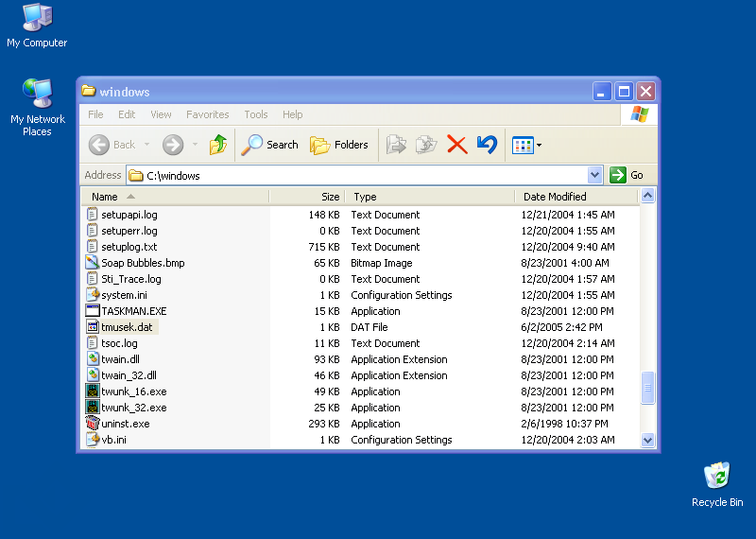This screenshot has height=539, width=756.
Task: Open the View menu
Action: [161, 114]
